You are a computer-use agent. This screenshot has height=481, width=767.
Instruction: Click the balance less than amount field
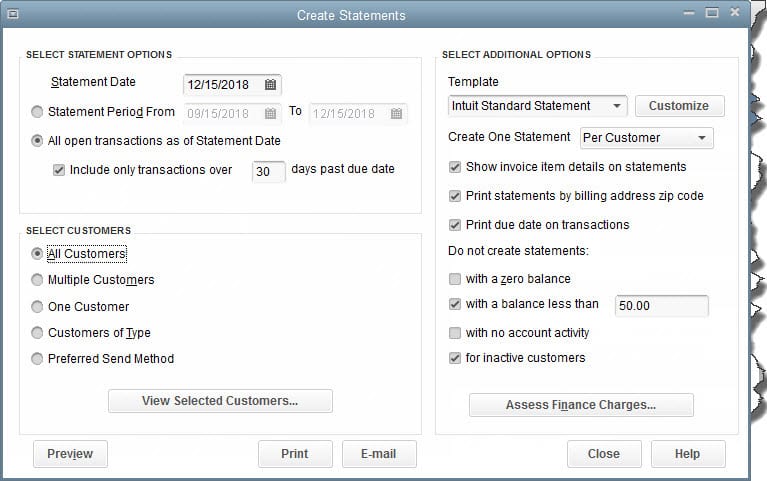(661, 305)
